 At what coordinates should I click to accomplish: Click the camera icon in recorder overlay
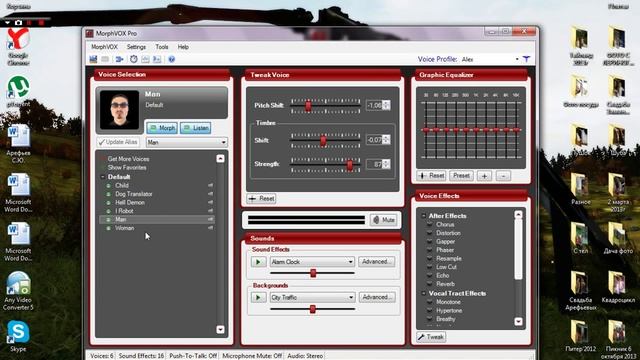(x=18, y=22)
